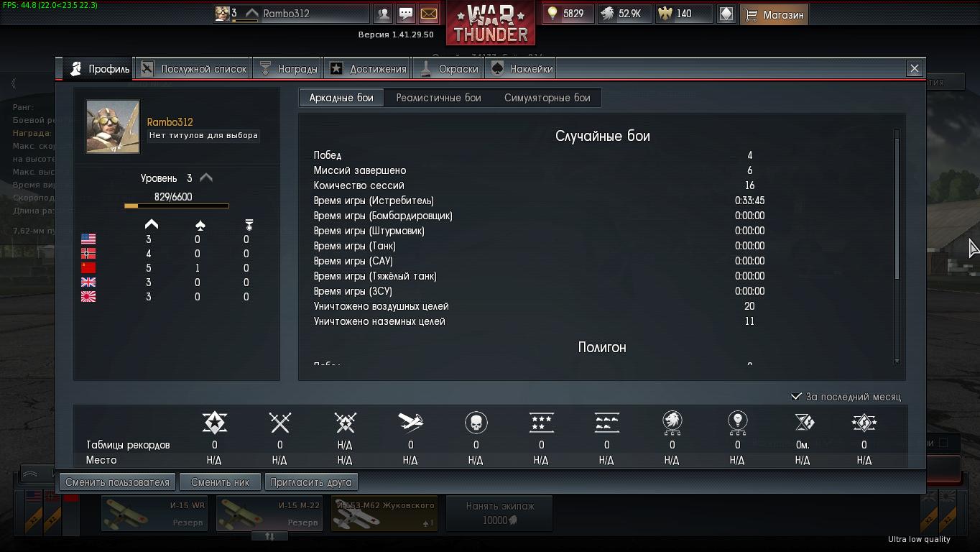
Task: Click the Сменить ник button
Action: tap(220, 482)
